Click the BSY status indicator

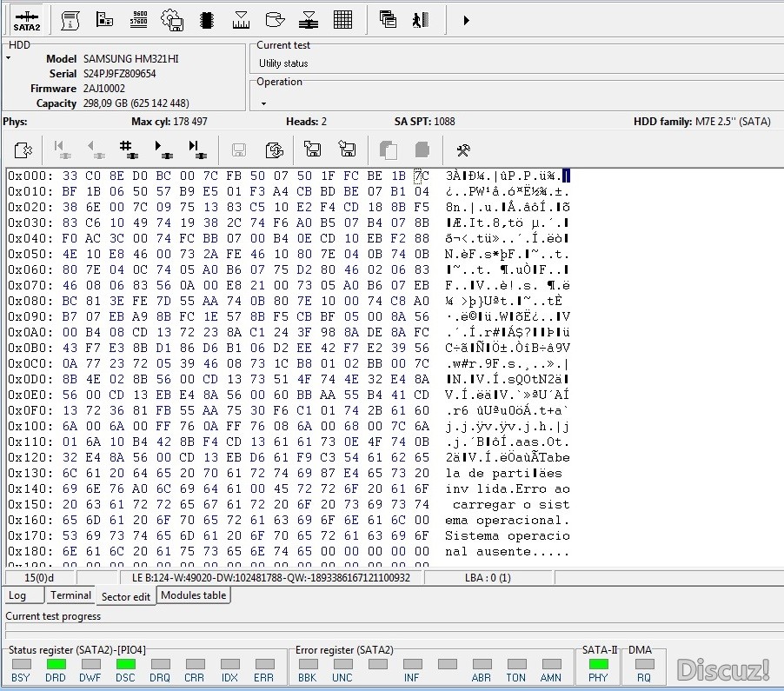22,664
